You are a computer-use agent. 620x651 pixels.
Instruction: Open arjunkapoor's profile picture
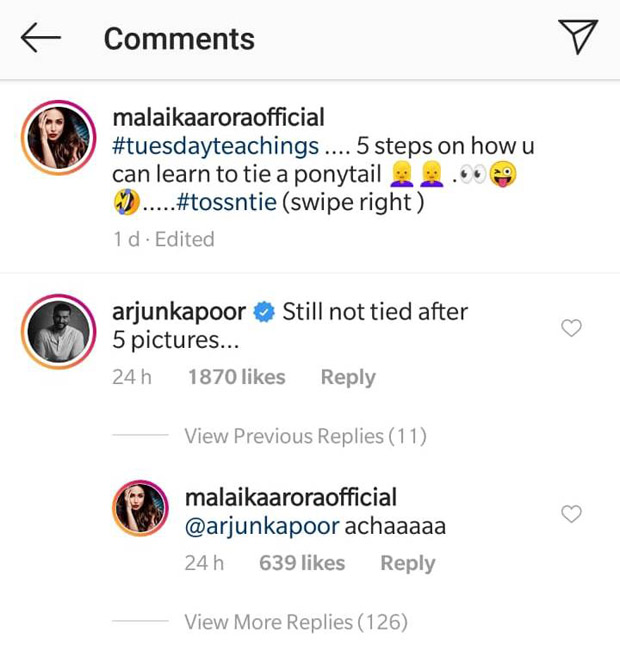pyautogui.click(x=59, y=332)
